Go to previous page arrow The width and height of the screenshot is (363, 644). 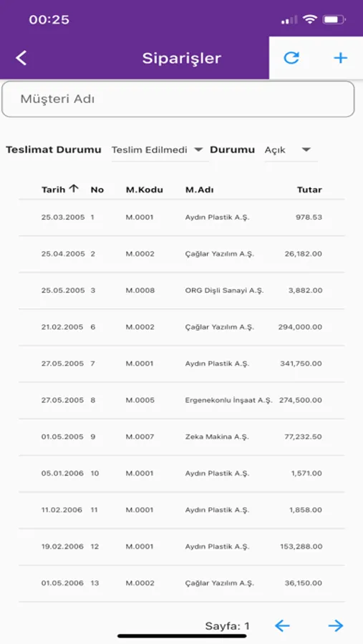pyautogui.click(x=282, y=625)
